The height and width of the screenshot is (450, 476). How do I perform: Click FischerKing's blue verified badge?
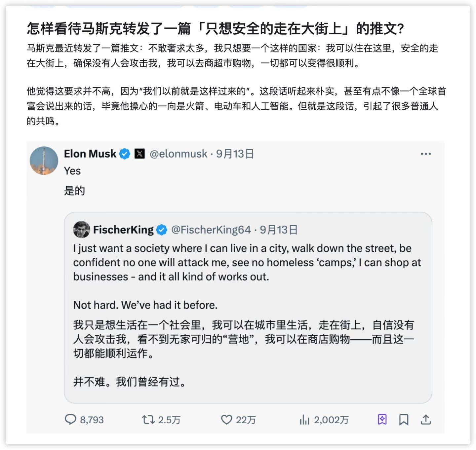click(x=162, y=230)
